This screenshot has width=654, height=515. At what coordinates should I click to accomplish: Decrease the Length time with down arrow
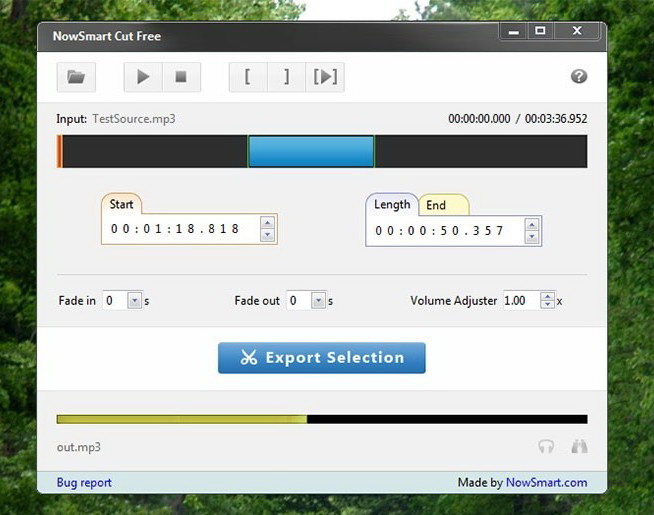point(532,237)
